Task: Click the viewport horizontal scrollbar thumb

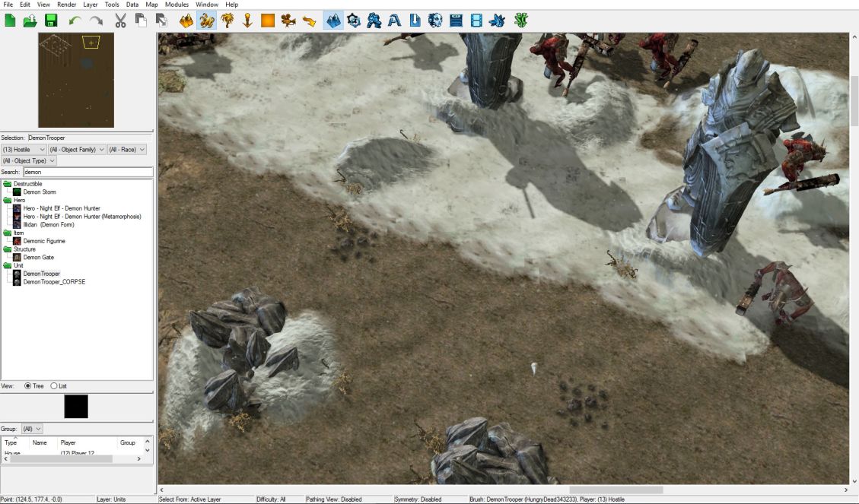Action: [x=616, y=490]
